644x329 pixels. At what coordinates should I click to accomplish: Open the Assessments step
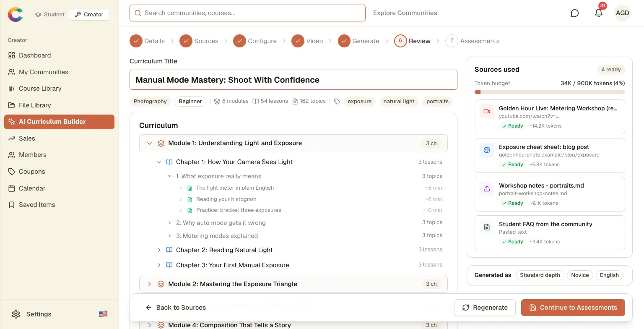[473, 41]
